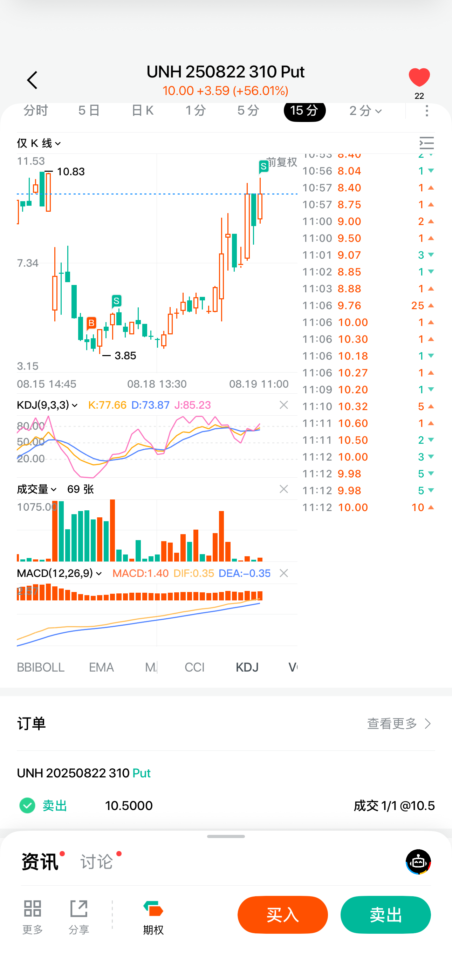Viewport: 452px width, 980px height.
Task: Select the CCI indicator
Action: (x=194, y=667)
